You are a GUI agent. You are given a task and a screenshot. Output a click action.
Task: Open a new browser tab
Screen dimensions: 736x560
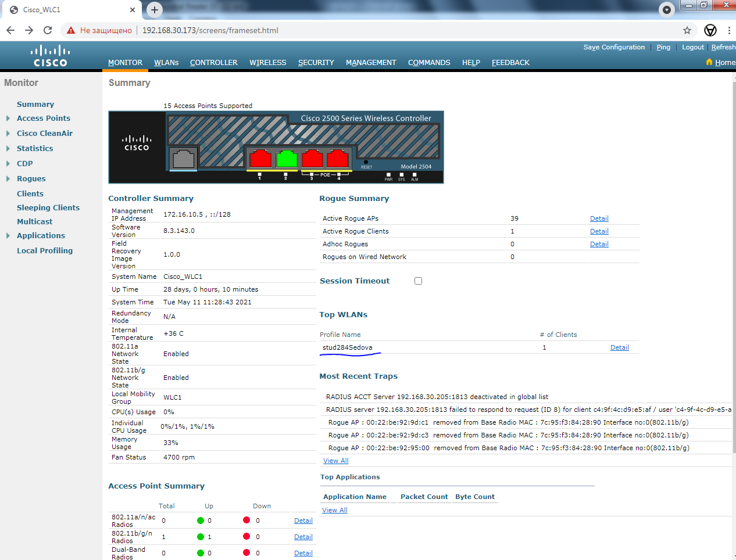(x=154, y=9)
